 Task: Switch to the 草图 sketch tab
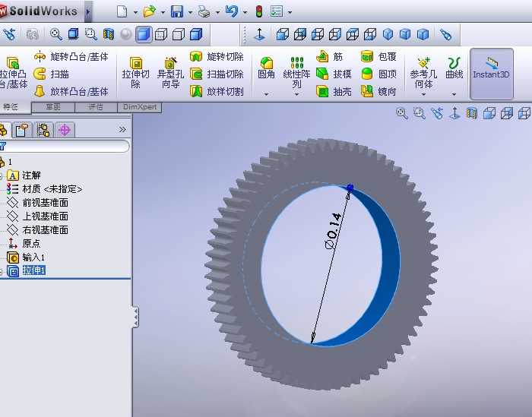(x=52, y=107)
